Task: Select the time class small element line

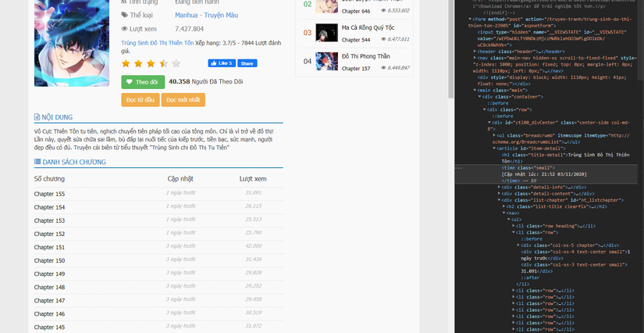Action: point(528,168)
